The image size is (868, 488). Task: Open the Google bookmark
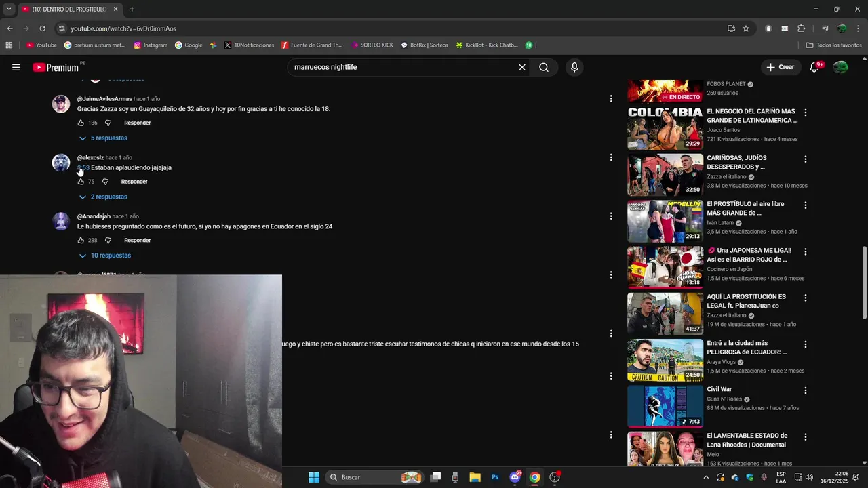click(x=189, y=45)
